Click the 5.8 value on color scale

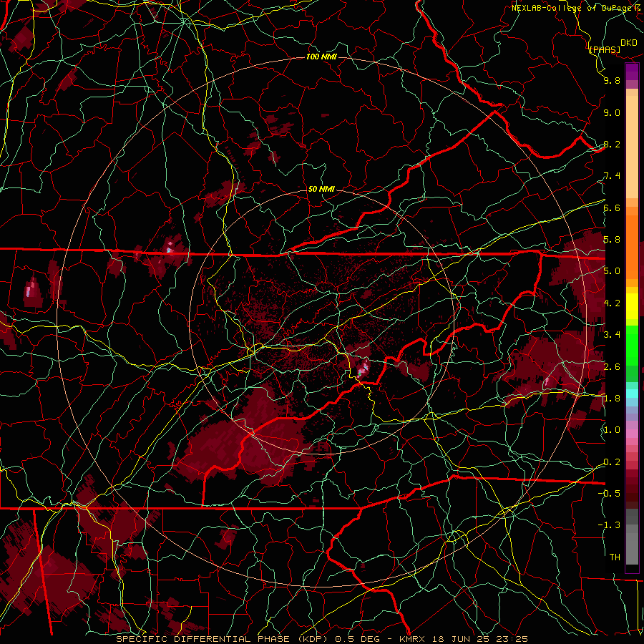click(612, 240)
